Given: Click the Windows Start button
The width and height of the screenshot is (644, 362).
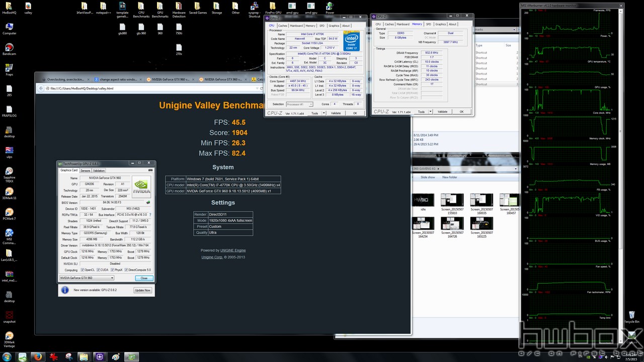Looking at the screenshot, I should pyautogui.click(x=7, y=356).
